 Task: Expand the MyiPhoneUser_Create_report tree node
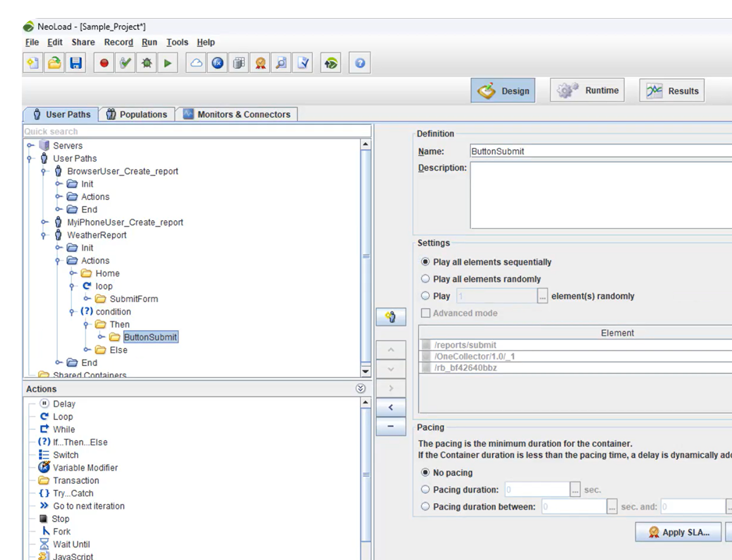(44, 222)
